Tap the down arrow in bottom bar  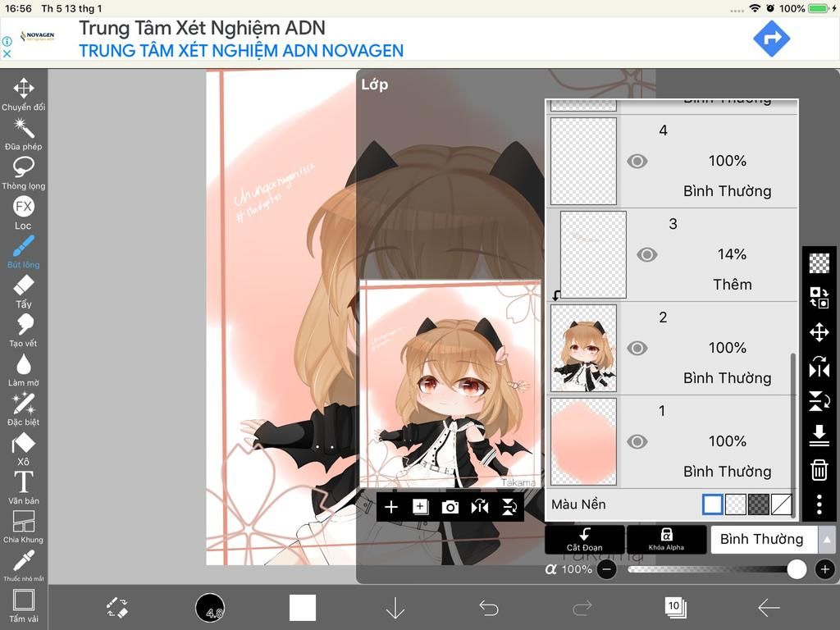(395, 608)
